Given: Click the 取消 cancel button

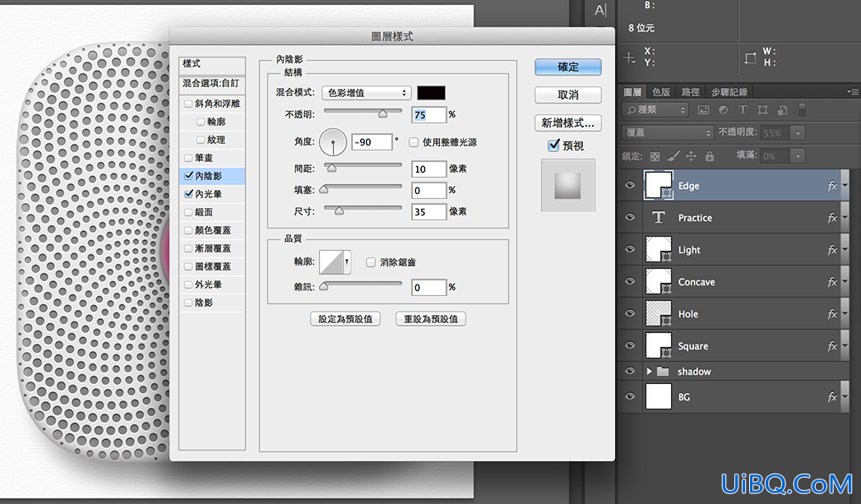Looking at the screenshot, I should click(x=567, y=95).
